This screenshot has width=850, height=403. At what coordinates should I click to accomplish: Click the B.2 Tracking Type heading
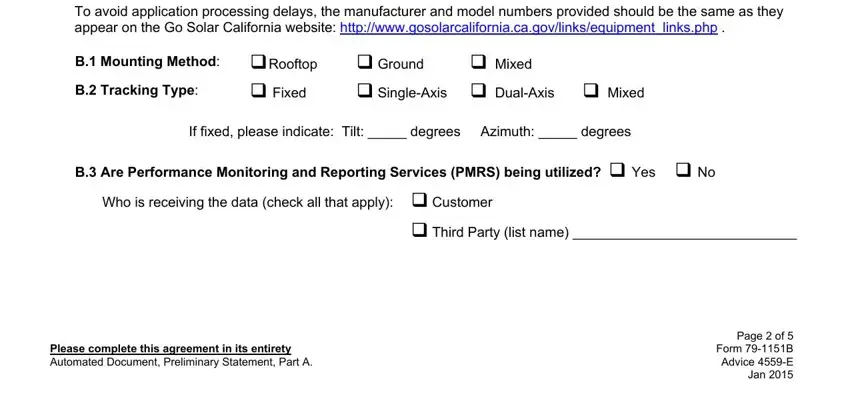[x=136, y=90]
